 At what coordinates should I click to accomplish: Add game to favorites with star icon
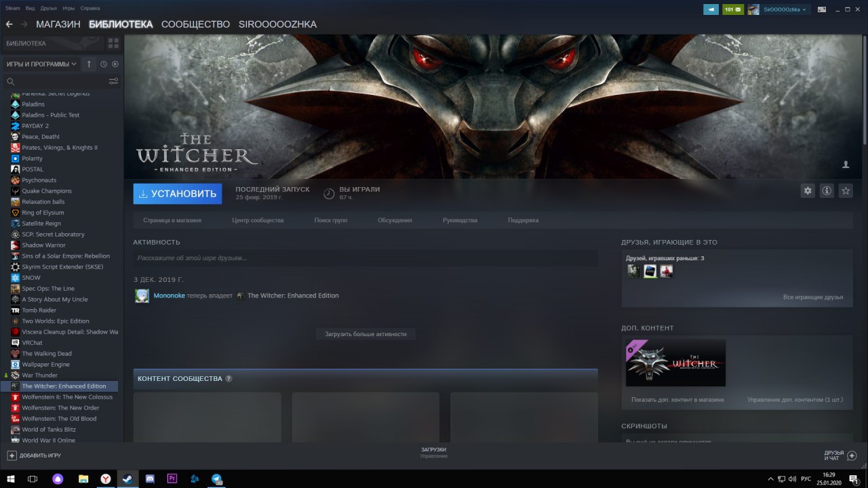point(846,191)
